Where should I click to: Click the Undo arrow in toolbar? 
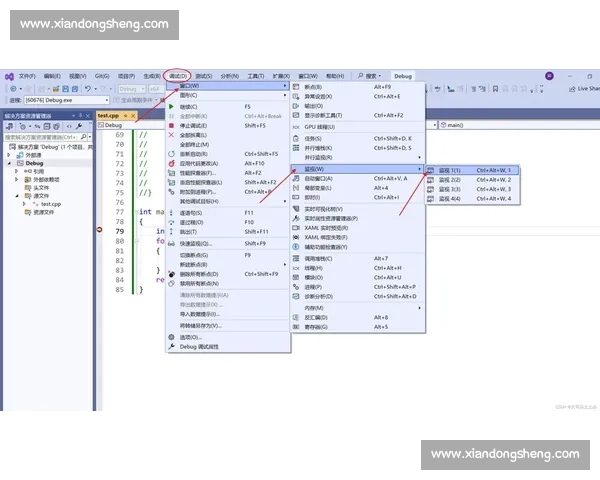(x=88, y=89)
